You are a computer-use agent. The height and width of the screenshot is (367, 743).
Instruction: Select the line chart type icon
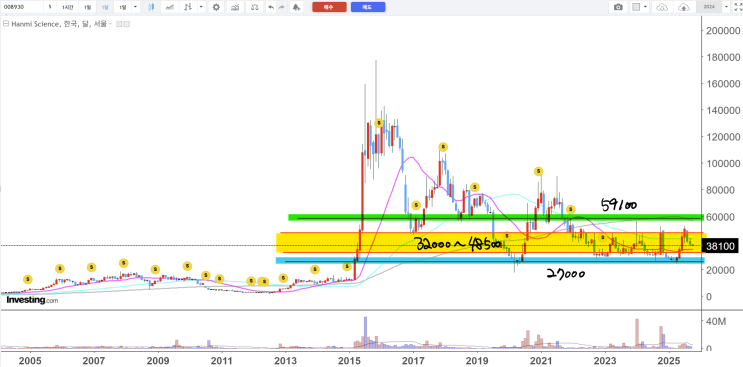click(x=170, y=7)
